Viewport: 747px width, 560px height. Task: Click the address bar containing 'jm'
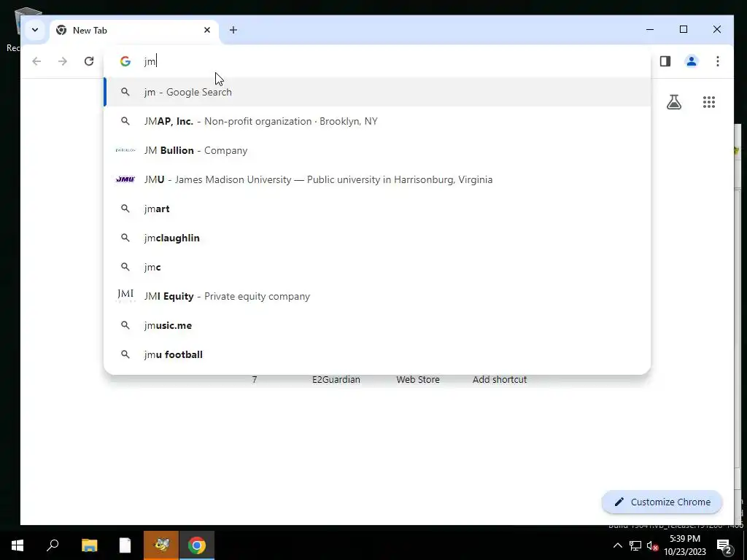point(376,61)
